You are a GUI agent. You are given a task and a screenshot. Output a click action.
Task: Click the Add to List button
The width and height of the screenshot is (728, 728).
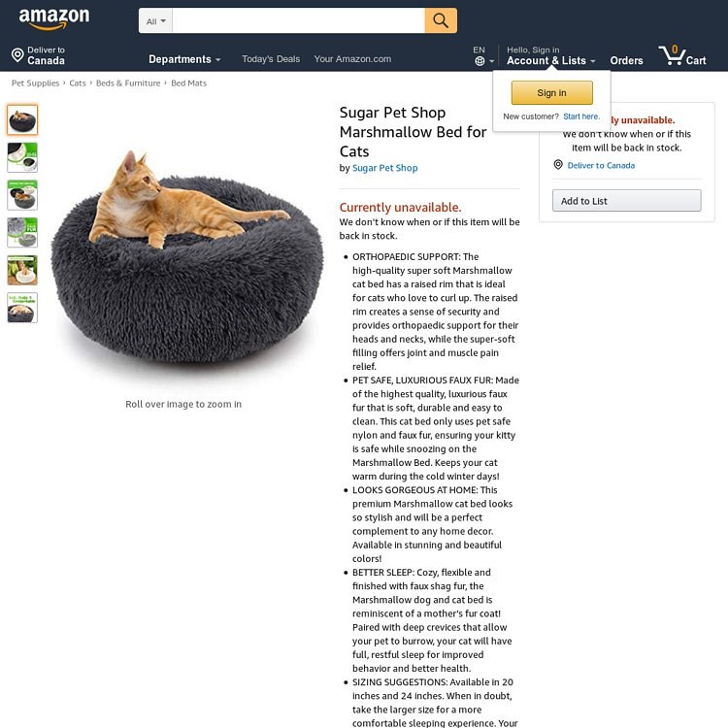626,201
